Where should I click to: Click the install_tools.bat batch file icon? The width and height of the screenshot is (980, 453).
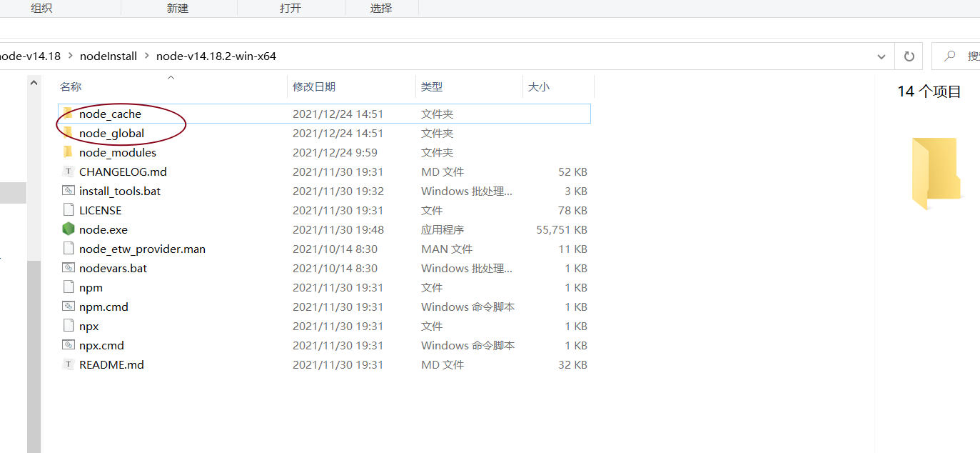pyautogui.click(x=69, y=191)
